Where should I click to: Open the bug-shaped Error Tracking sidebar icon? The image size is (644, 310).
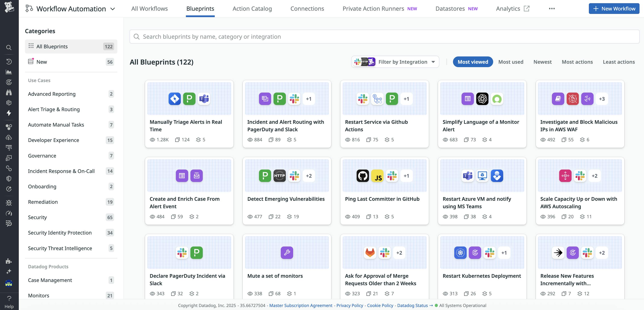click(x=9, y=203)
